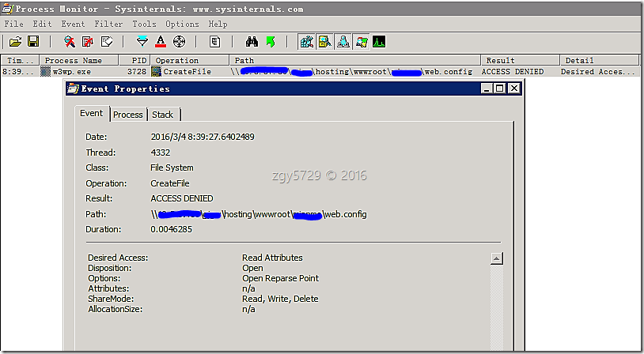Click the Desired Access value Read Attributes

(272, 258)
